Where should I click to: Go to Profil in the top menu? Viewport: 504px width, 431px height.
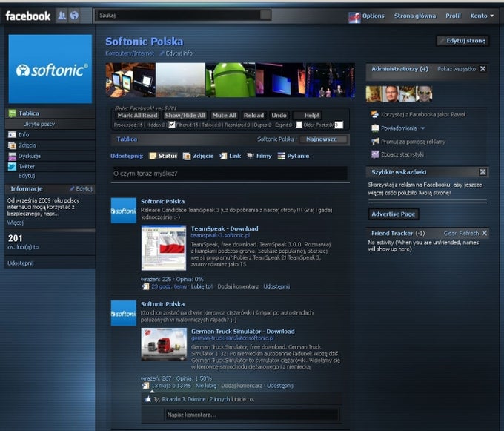[453, 16]
